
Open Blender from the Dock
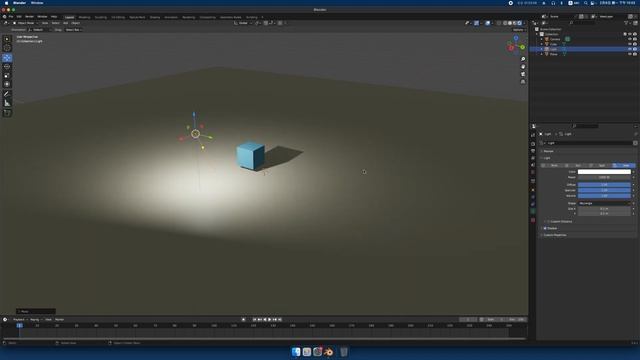point(328,352)
